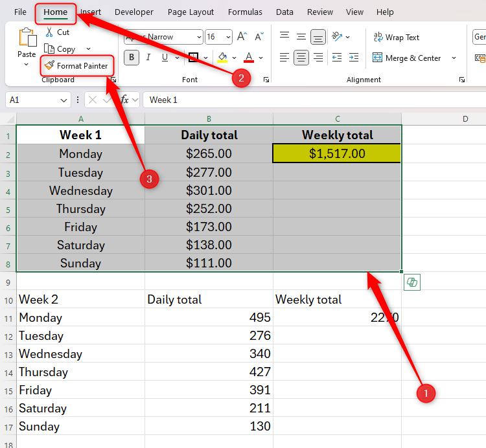Click the Quick Analysis icon below the selection
Screen dimensions: 486x448
pos(411,282)
